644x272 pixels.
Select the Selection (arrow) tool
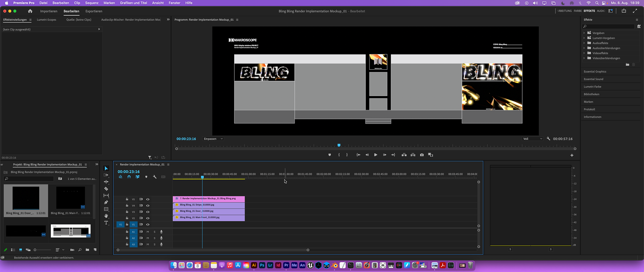point(106,169)
